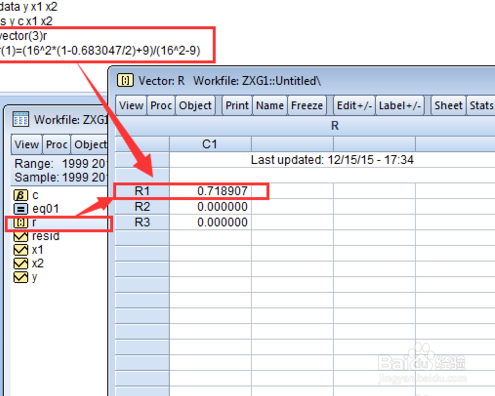Open Object menu in Vector R window
Viewport: 495px width, 396px height.
coord(195,106)
